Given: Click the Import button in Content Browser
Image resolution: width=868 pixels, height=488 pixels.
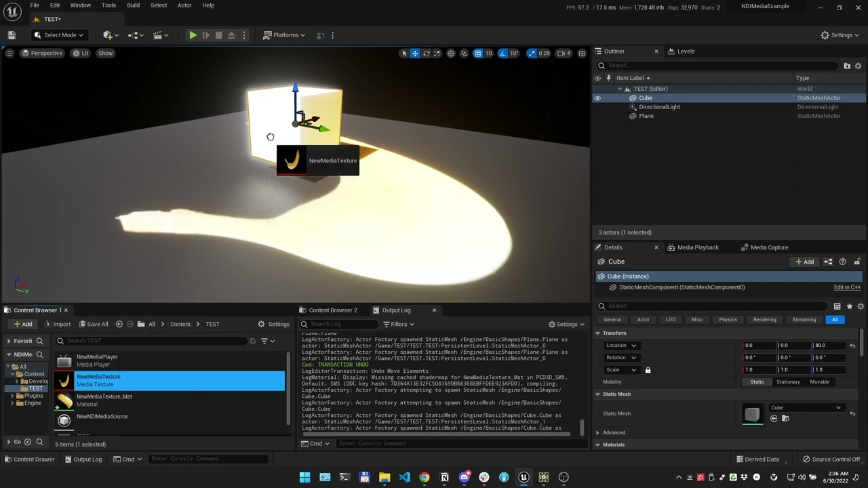Looking at the screenshot, I should point(57,324).
